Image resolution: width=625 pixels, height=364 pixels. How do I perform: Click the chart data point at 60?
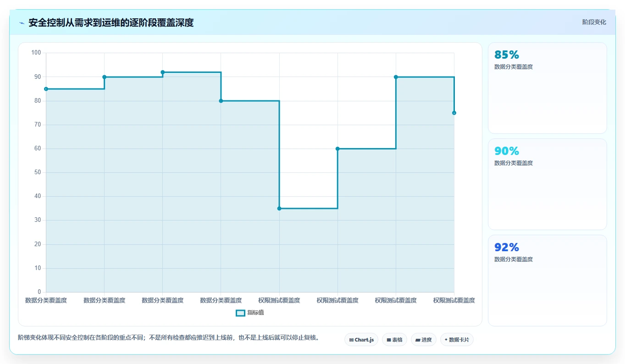(337, 149)
